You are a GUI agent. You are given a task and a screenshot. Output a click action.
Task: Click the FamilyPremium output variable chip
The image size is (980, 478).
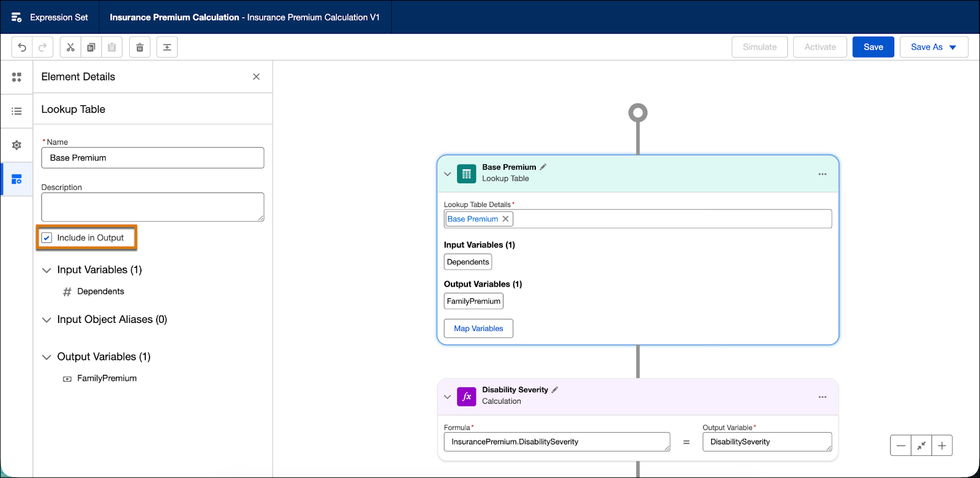coord(473,302)
